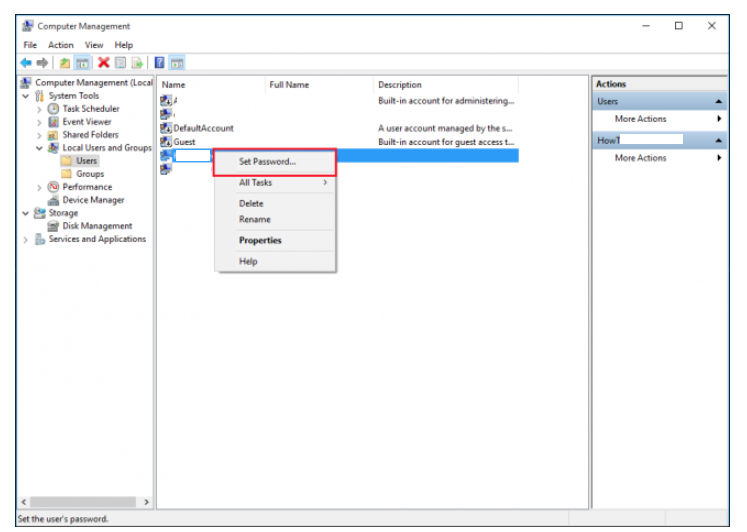Click the last user icon below selected row
This screenshot has height=532, width=747.
click(165, 169)
